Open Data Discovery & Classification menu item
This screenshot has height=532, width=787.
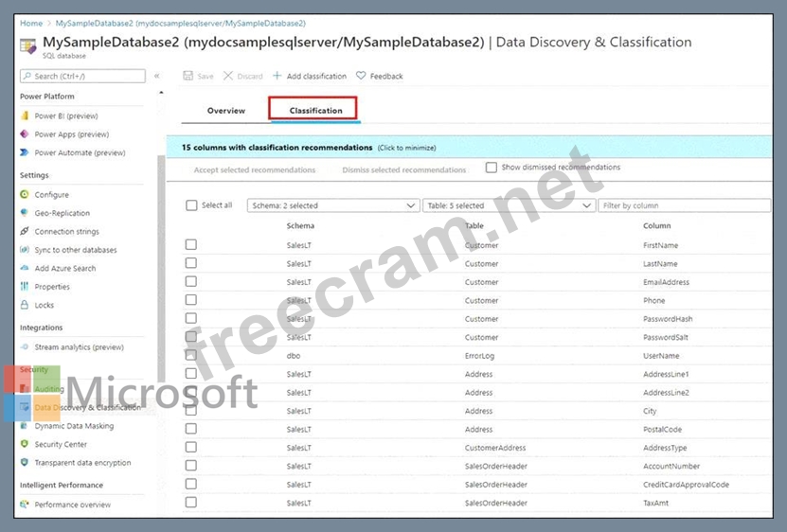coord(87,408)
